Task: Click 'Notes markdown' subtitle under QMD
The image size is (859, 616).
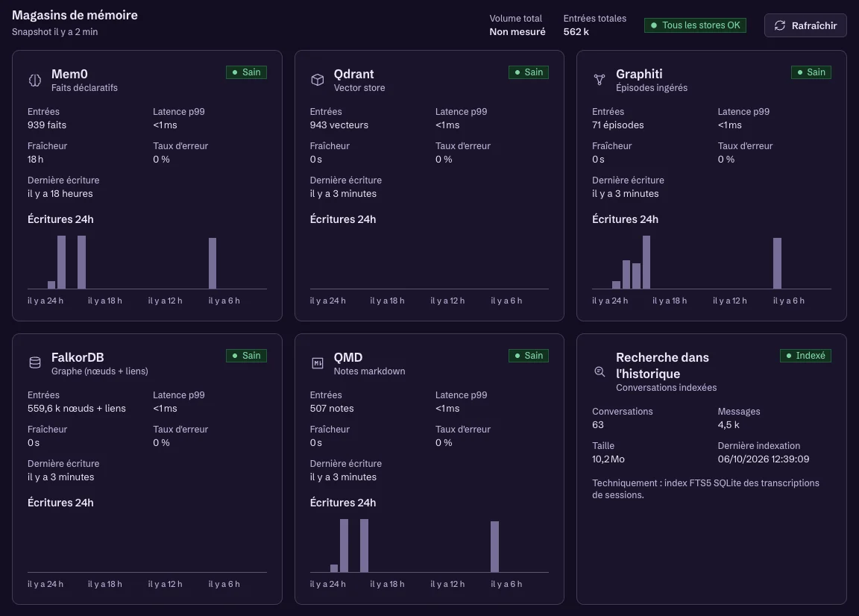Action: tap(369, 371)
